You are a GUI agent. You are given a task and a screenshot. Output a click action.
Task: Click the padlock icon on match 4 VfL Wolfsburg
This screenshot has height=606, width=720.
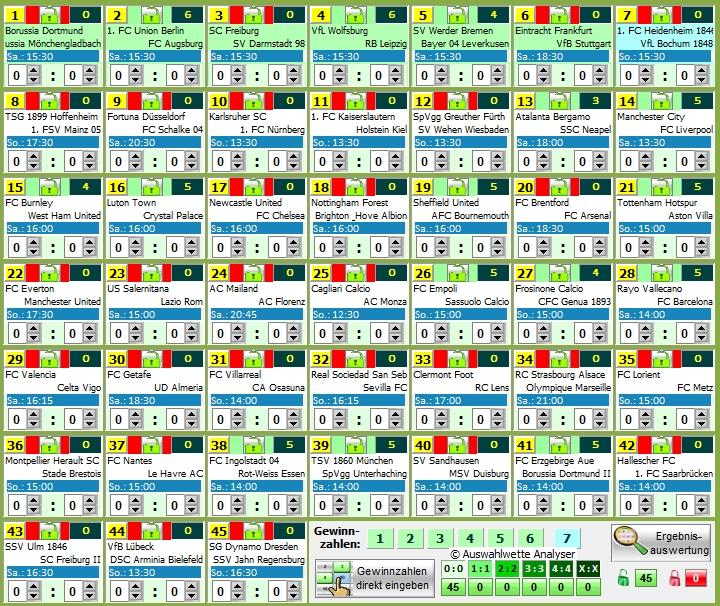click(355, 16)
